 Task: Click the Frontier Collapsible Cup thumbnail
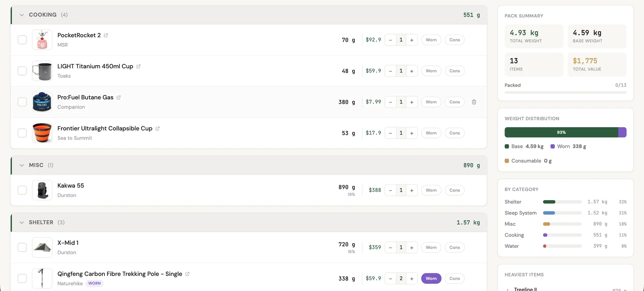pos(42,133)
